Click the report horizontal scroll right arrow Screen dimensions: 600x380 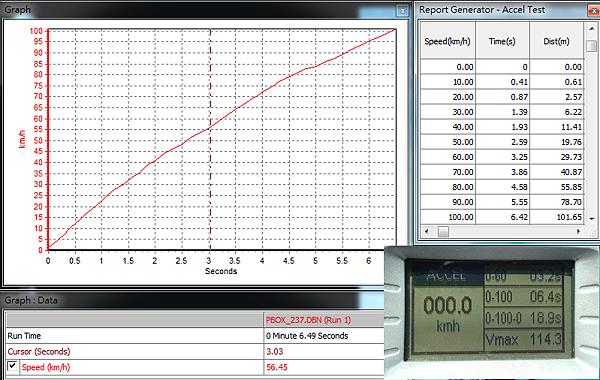click(578, 231)
